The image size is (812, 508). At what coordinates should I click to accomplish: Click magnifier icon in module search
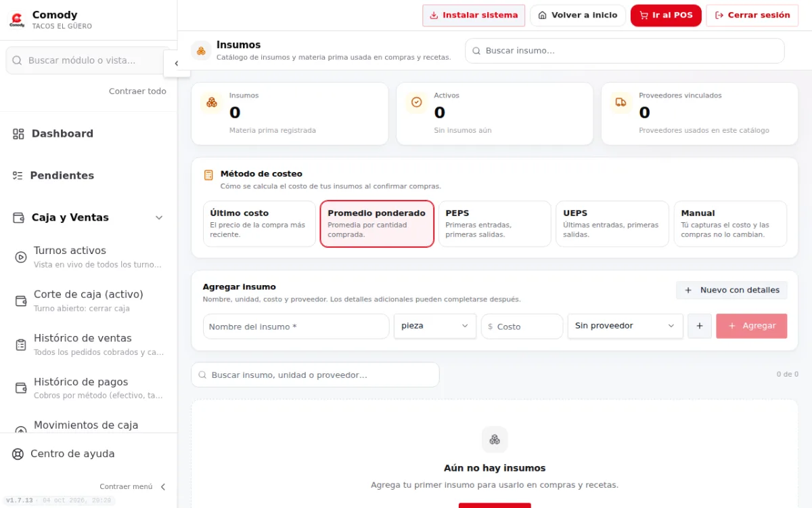pos(18,60)
